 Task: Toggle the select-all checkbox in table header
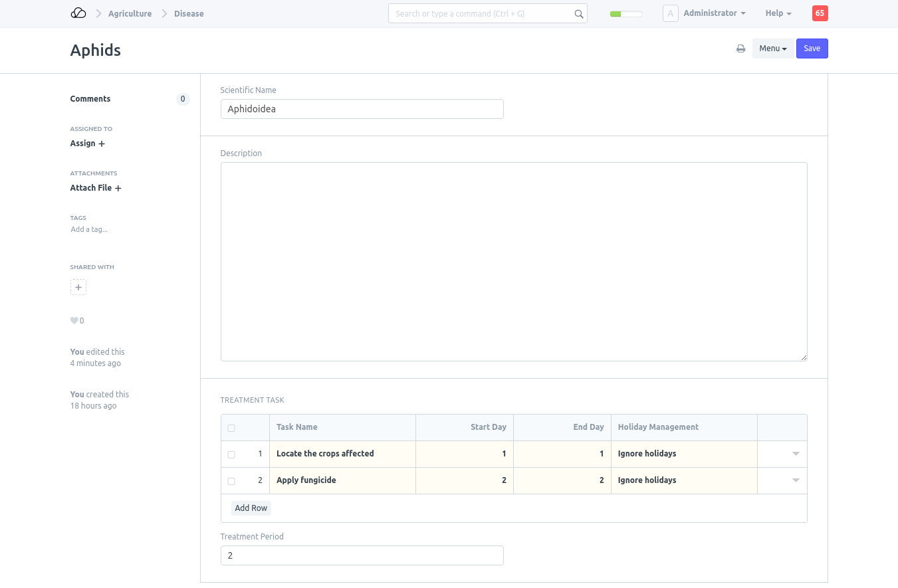click(x=231, y=428)
